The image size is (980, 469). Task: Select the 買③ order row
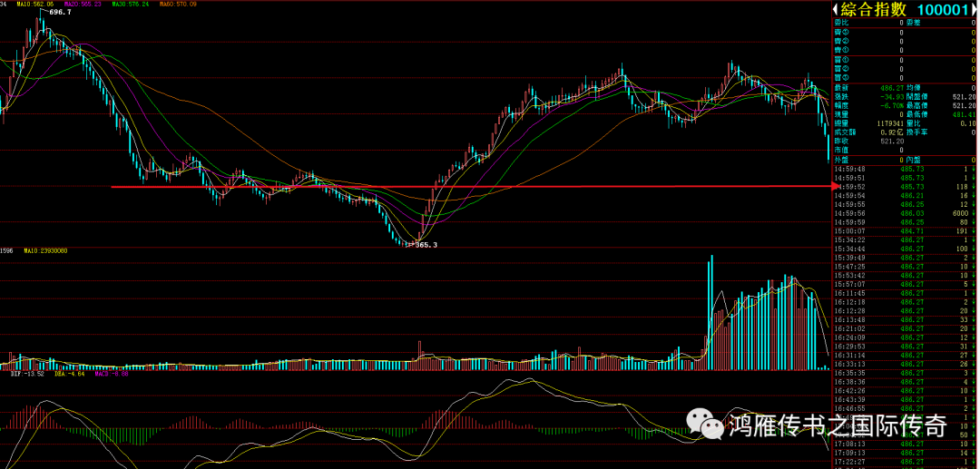[x=905, y=77]
